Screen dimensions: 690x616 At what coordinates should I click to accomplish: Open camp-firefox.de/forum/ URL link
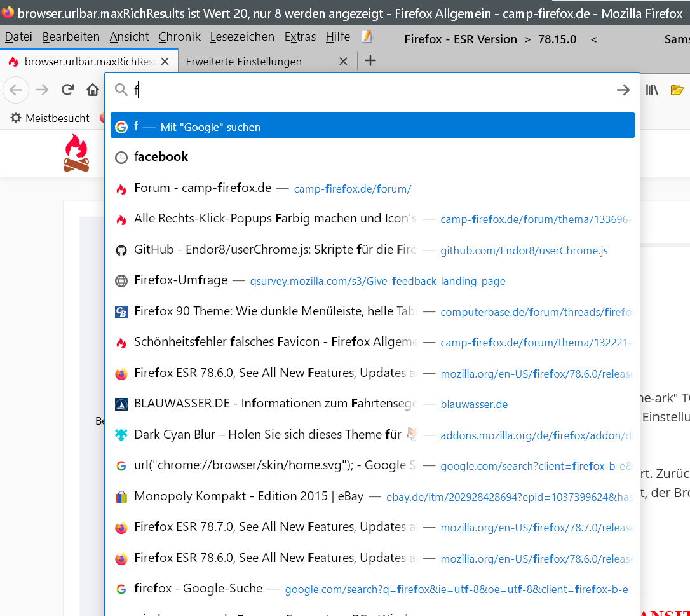[x=353, y=189]
